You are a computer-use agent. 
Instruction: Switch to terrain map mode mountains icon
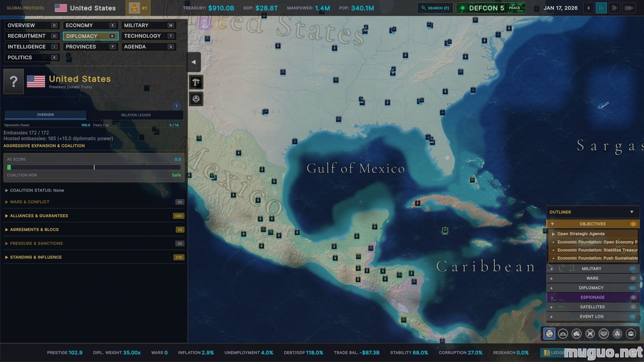pyautogui.click(x=563, y=334)
